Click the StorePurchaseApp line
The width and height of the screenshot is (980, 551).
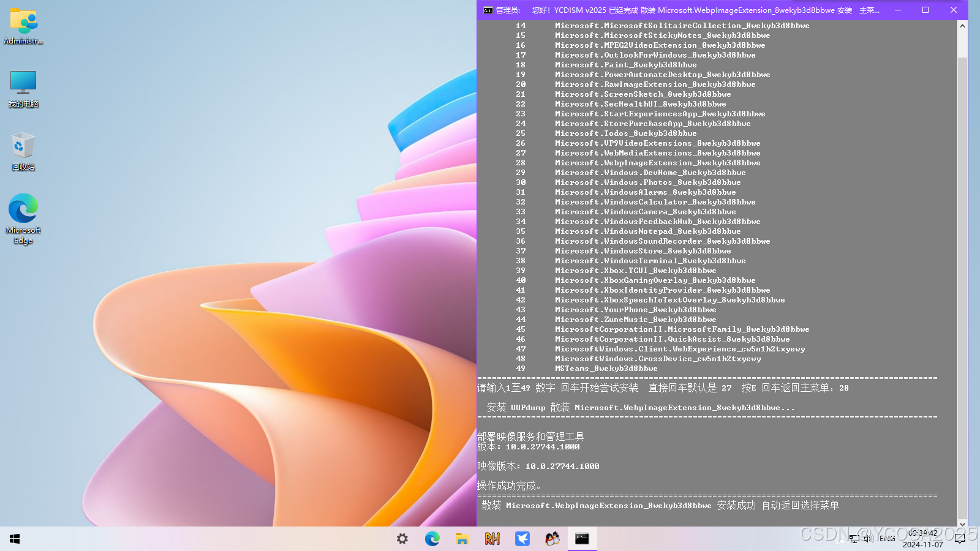633,124
